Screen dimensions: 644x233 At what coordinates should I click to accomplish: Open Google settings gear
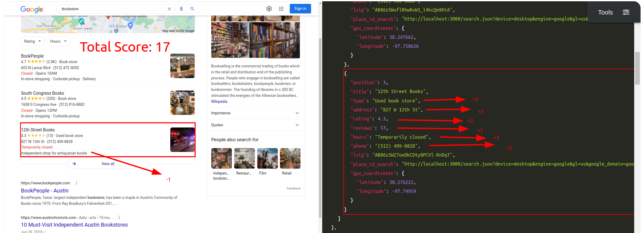point(269,9)
